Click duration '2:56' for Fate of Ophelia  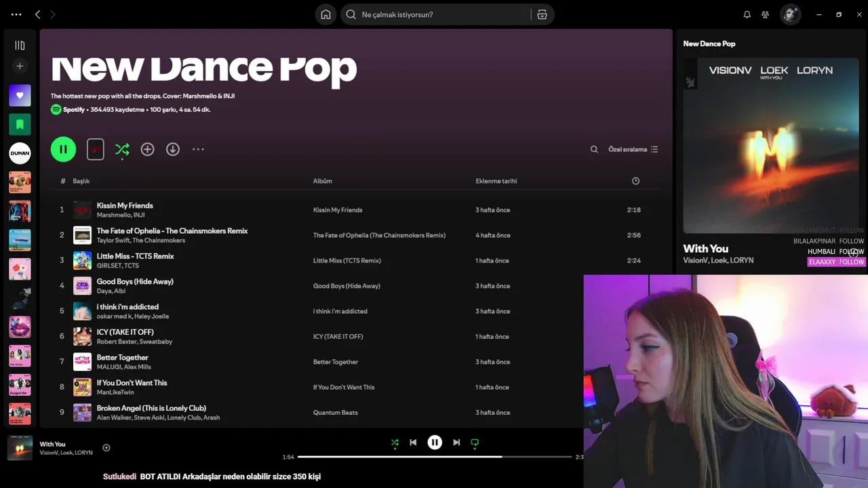[x=633, y=235]
